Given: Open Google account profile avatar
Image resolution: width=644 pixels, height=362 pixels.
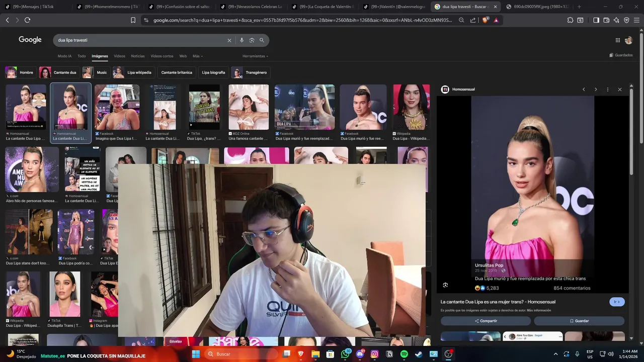Looking at the screenshot, I should point(628,40).
